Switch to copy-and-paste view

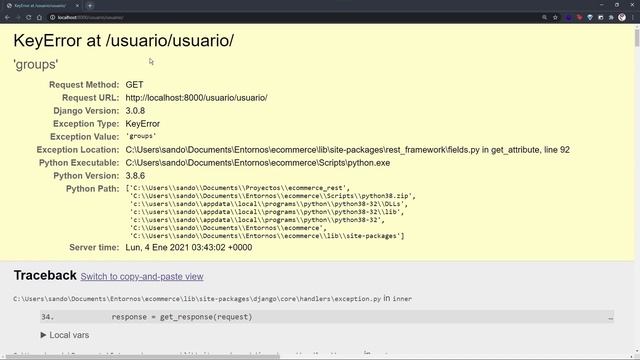pyautogui.click(x=142, y=276)
